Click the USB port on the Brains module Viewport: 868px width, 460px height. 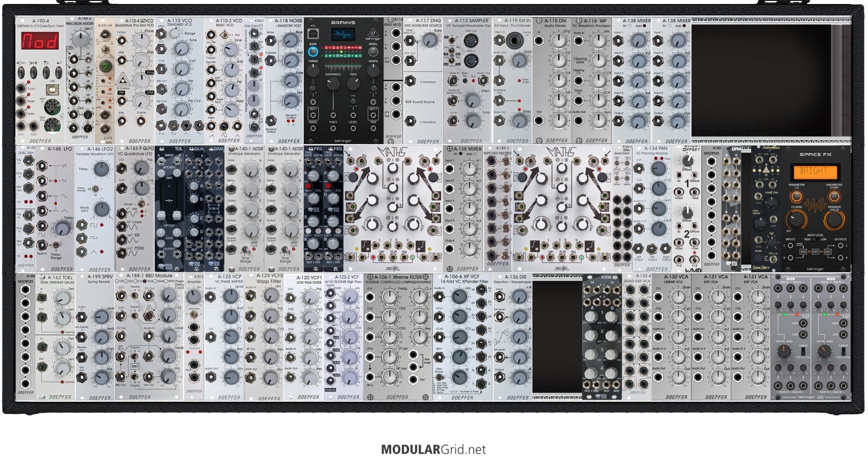(x=313, y=33)
